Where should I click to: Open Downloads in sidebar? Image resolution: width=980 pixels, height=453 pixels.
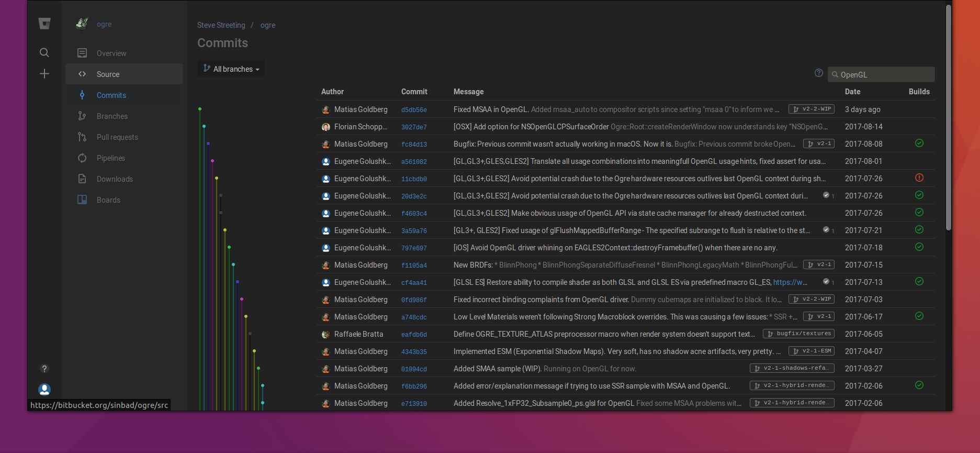(124, 179)
